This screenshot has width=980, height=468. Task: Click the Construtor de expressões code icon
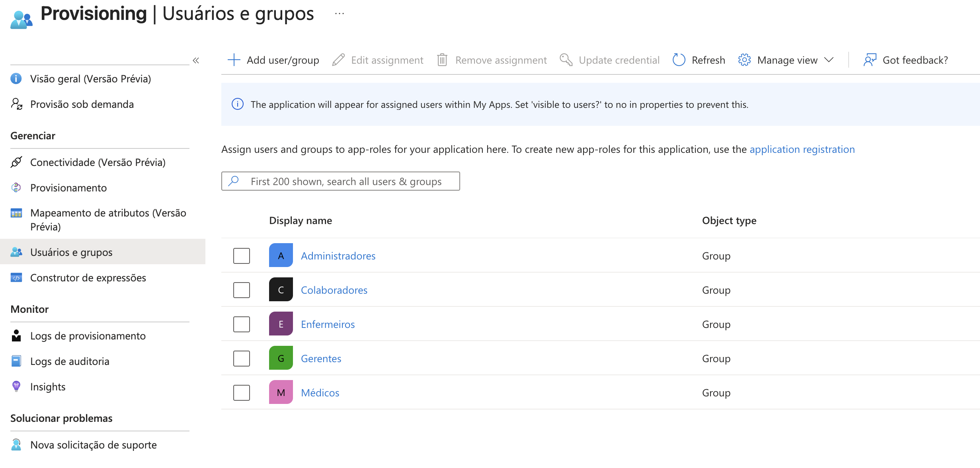point(16,278)
